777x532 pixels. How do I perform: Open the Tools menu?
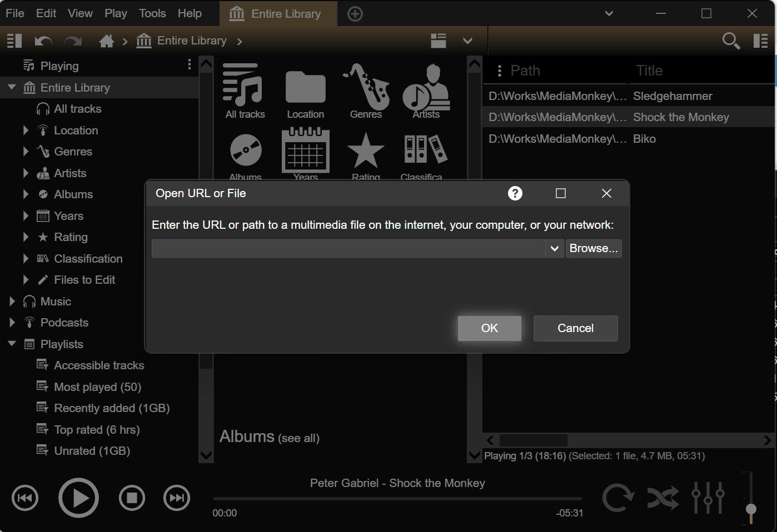pos(152,13)
